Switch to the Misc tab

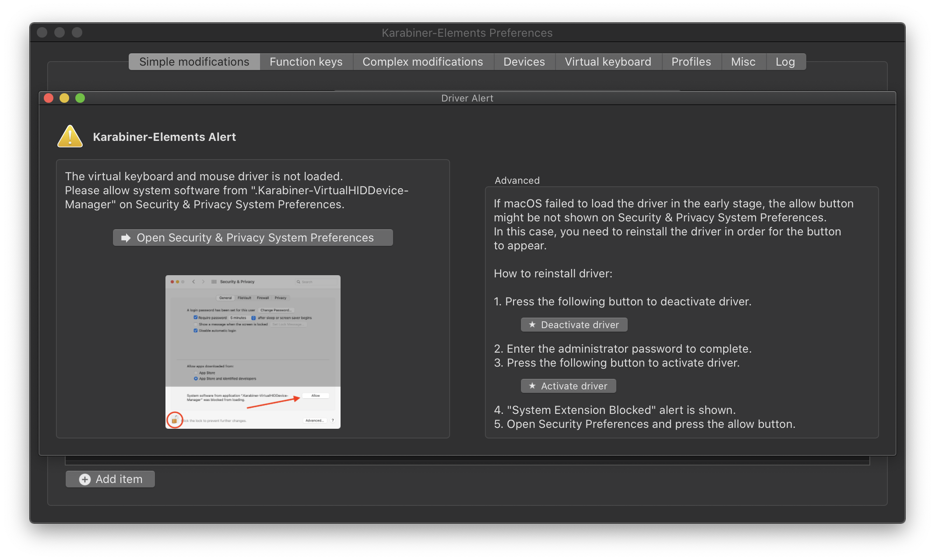(x=743, y=62)
